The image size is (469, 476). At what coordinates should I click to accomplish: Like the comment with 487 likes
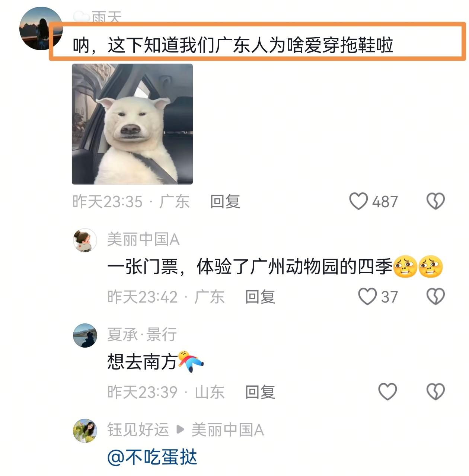(358, 201)
